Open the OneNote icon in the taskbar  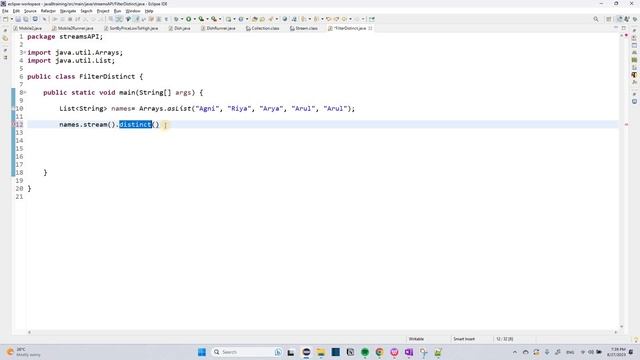coord(409,352)
